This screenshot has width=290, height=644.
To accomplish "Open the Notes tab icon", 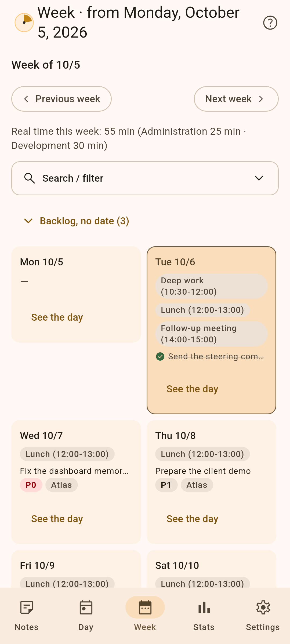I will click(x=27, y=608).
